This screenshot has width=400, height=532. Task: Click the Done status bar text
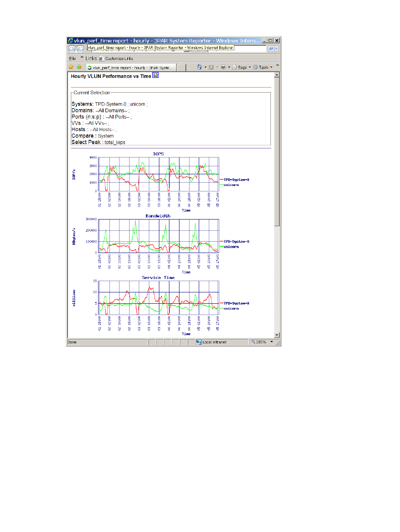pyautogui.click(x=72, y=342)
